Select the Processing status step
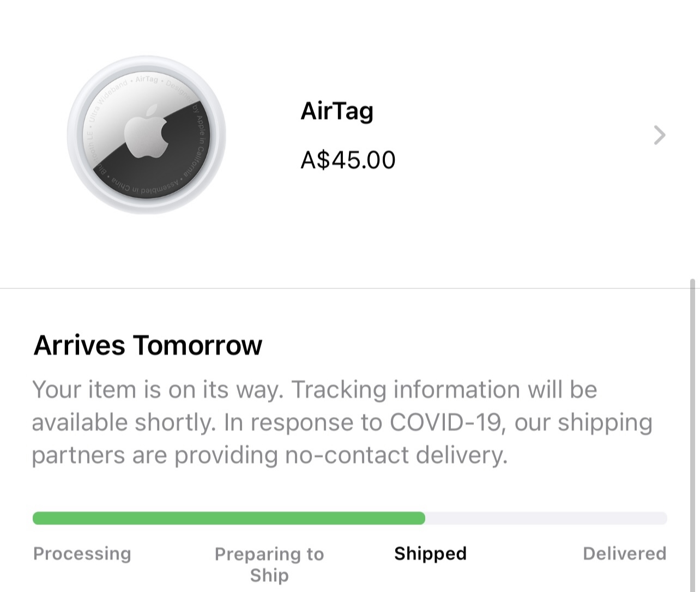This screenshot has width=700, height=592. tap(82, 553)
